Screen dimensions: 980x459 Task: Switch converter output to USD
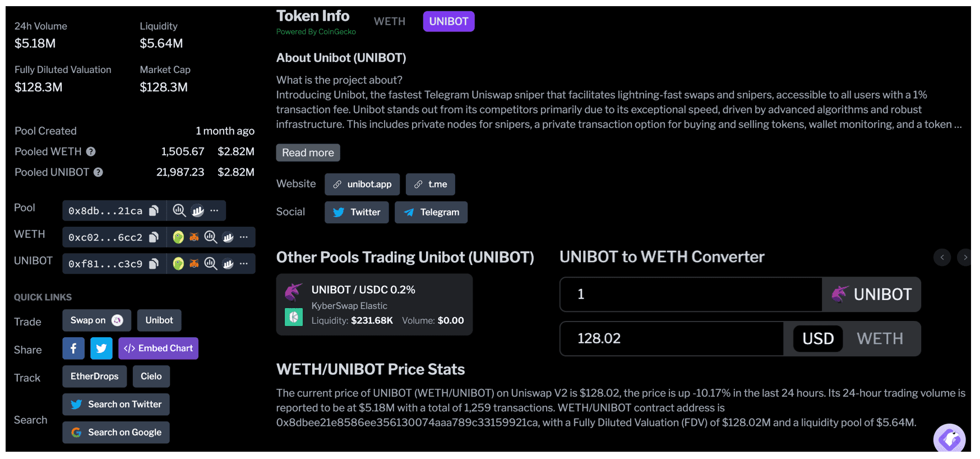[x=818, y=339]
